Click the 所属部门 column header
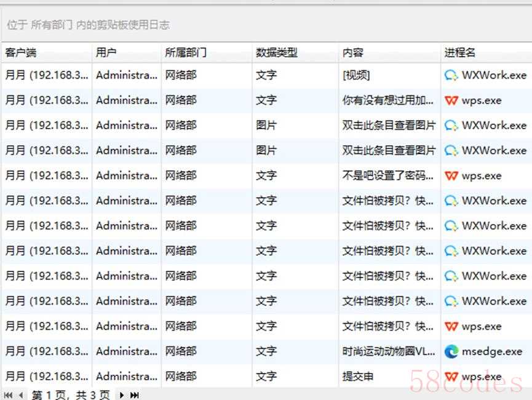 pos(185,53)
